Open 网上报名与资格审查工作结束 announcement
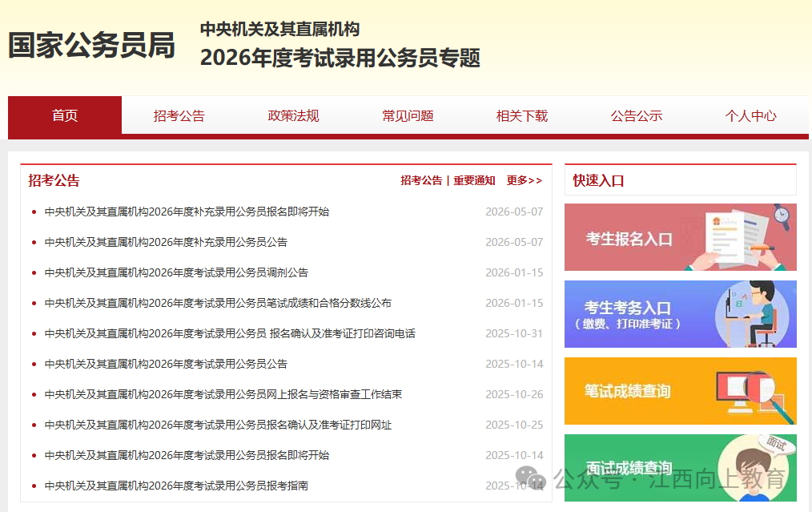This screenshot has width=812, height=512. point(223,394)
